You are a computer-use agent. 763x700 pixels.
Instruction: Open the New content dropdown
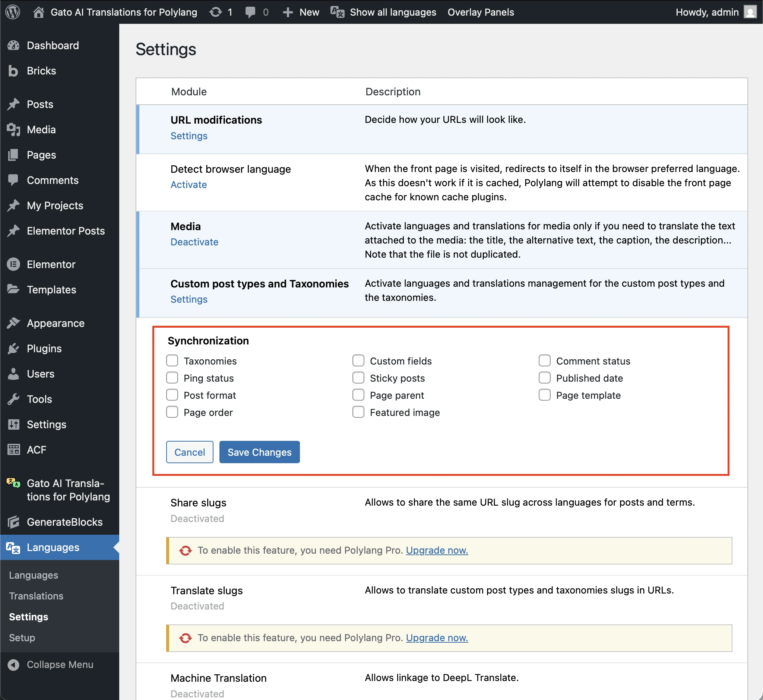tap(301, 12)
